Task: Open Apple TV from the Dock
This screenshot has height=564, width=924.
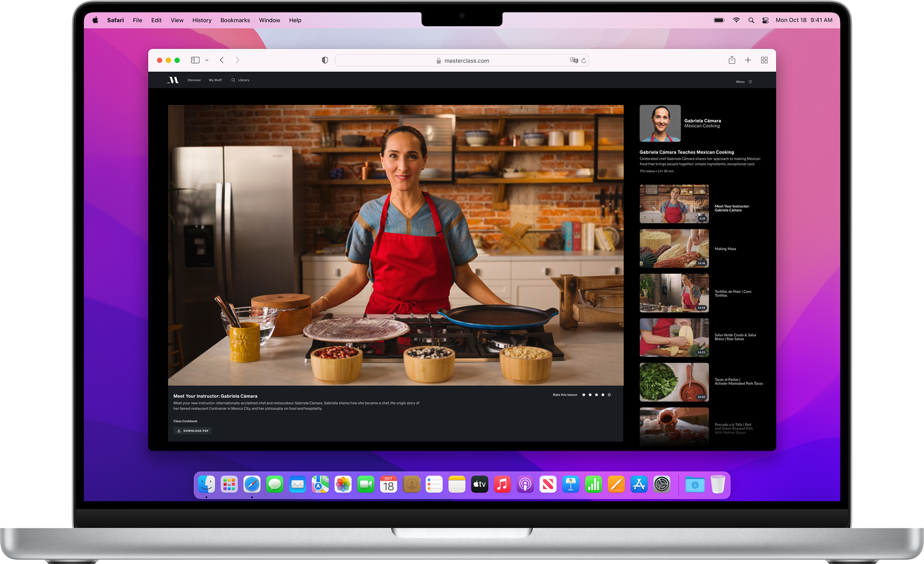Action: tap(479, 484)
